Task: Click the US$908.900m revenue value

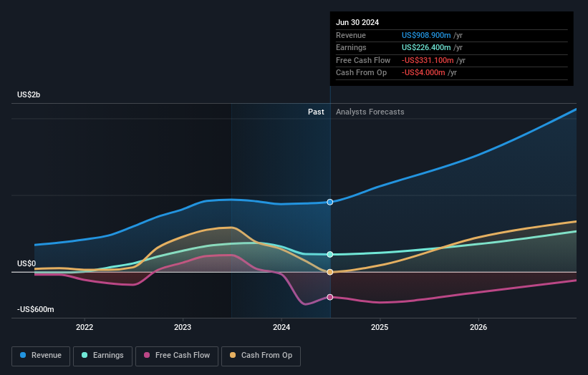Action: pos(426,35)
